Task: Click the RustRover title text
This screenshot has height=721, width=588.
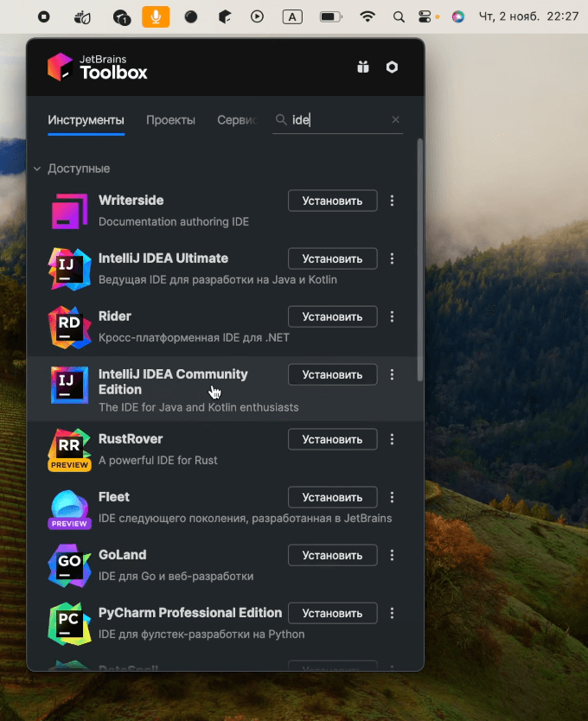Action: pos(131,438)
